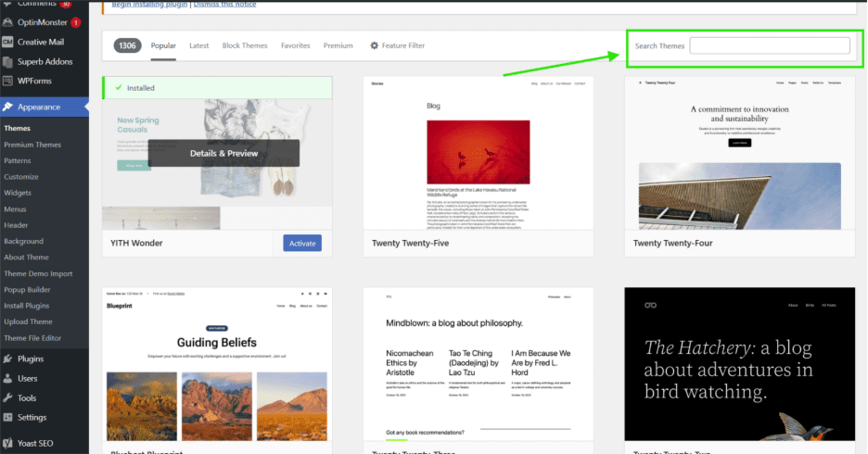Open the Menus submenu item
This screenshot has width=868, height=454.
[15, 209]
